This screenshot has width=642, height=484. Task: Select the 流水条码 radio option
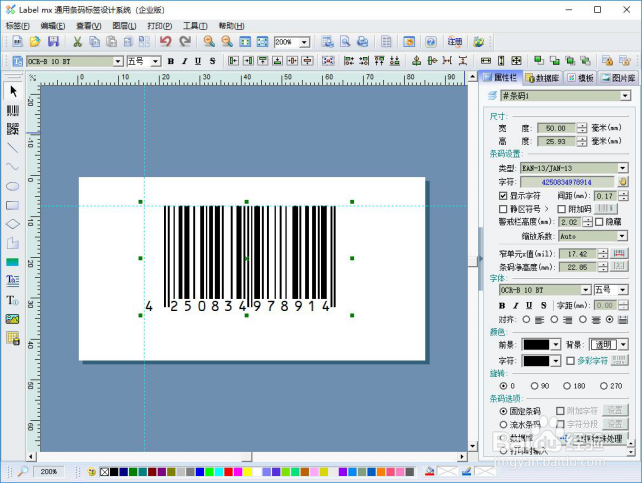click(x=503, y=424)
